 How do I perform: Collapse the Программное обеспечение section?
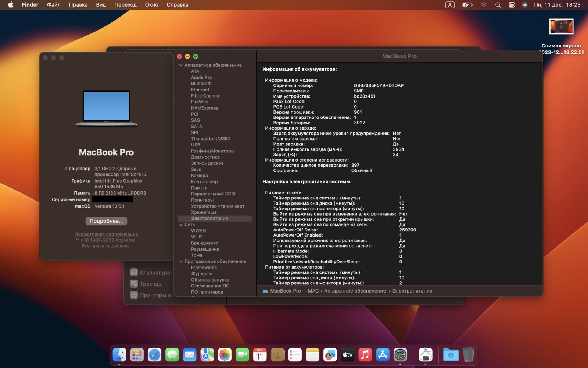tap(180, 261)
